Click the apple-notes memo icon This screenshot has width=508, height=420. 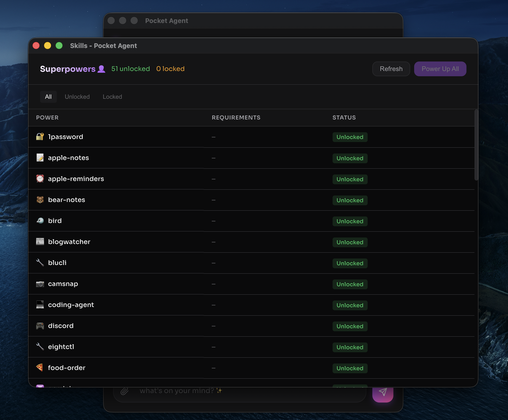click(x=40, y=158)
